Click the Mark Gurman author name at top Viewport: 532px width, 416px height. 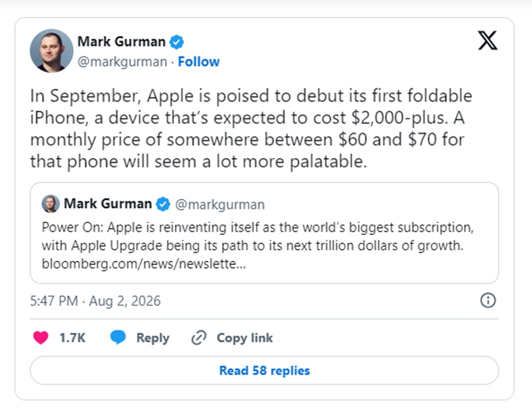121,42
